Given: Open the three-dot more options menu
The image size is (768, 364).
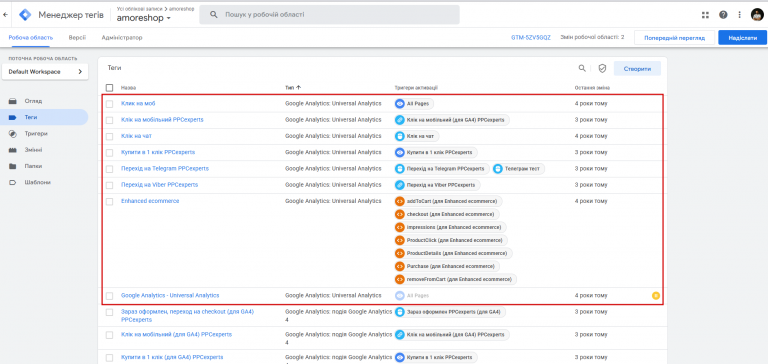Looking at the screenshot, I should click(x=740, y=15).
